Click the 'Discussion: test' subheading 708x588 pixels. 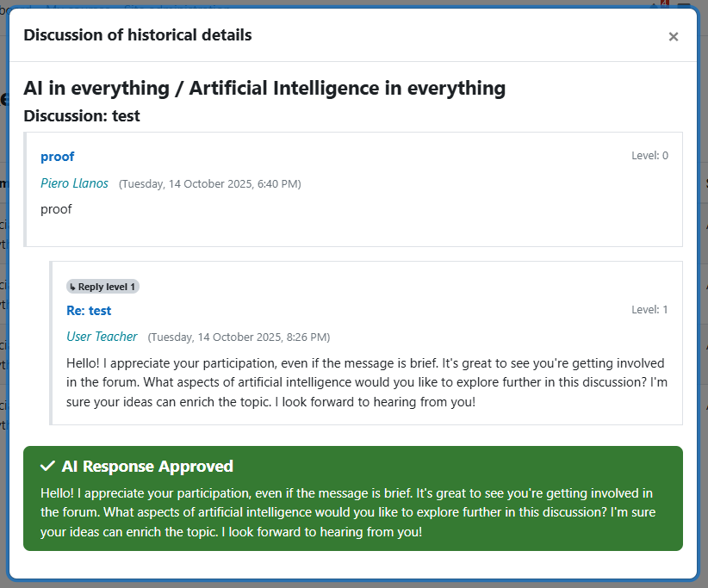point(82,115)
